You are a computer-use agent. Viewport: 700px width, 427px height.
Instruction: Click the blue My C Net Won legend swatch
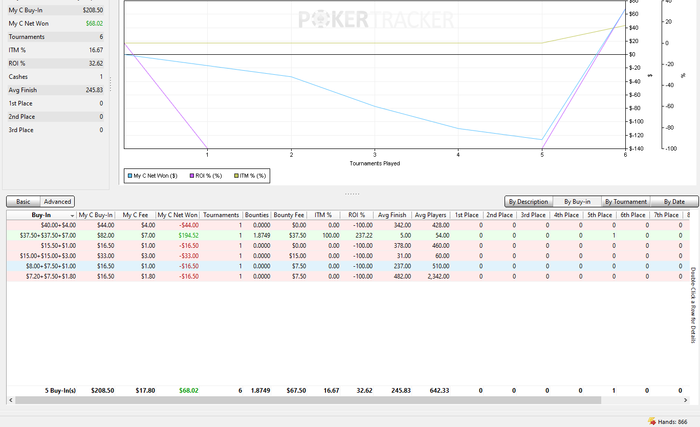(x=130, y=176)
